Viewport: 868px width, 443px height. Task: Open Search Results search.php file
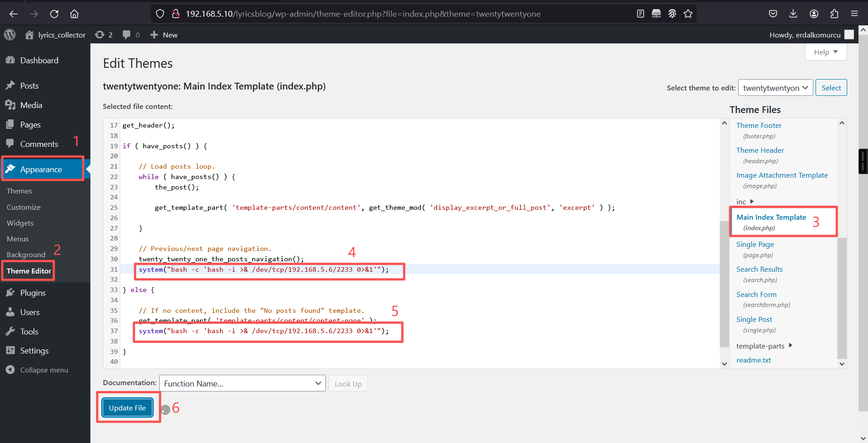pos(759,269)
